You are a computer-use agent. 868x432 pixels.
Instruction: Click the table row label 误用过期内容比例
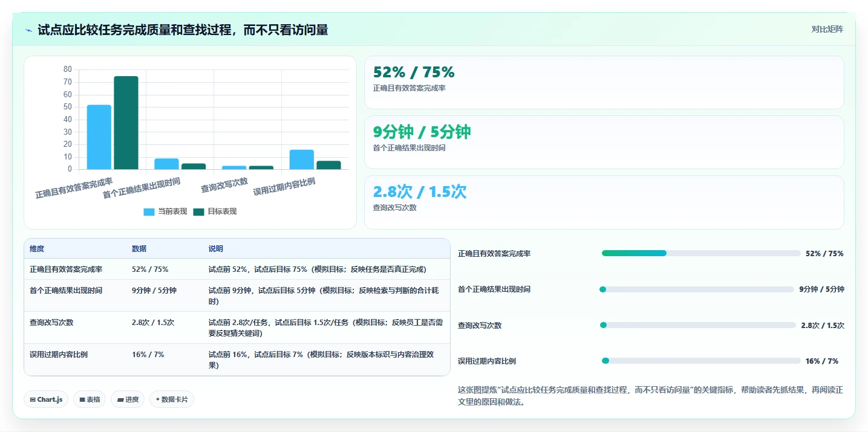coord(59,355)
